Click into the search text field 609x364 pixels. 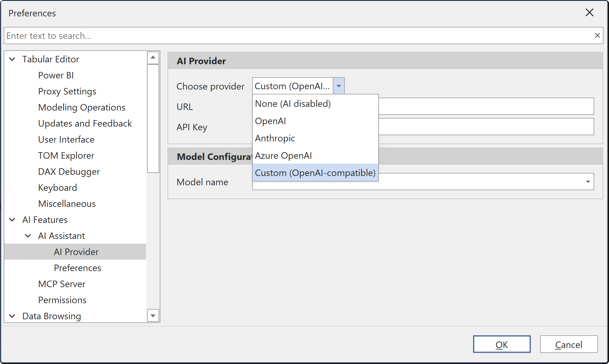pos(298,36)
